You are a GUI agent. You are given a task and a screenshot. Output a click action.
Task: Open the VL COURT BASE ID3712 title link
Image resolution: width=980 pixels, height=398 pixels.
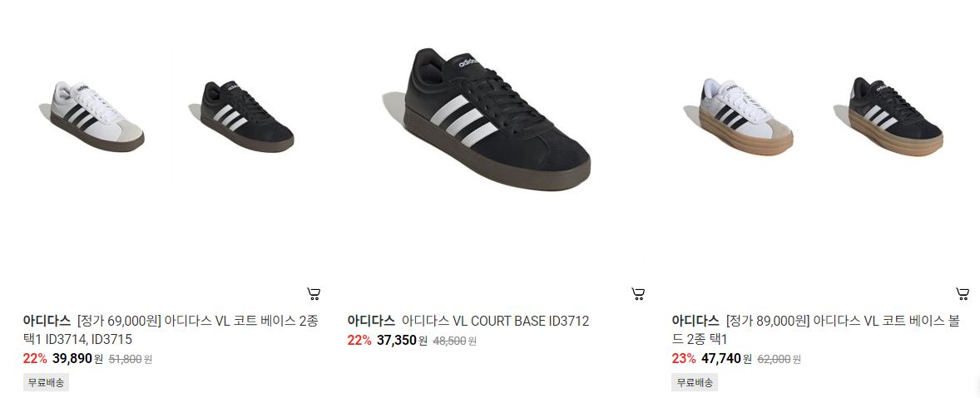tap(495, 322)
